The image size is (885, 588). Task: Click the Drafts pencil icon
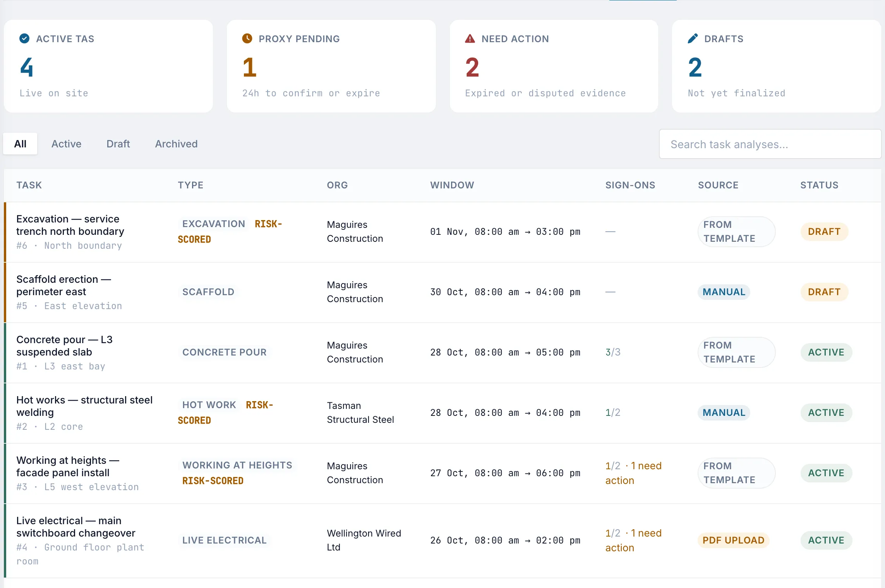[693, 39]
